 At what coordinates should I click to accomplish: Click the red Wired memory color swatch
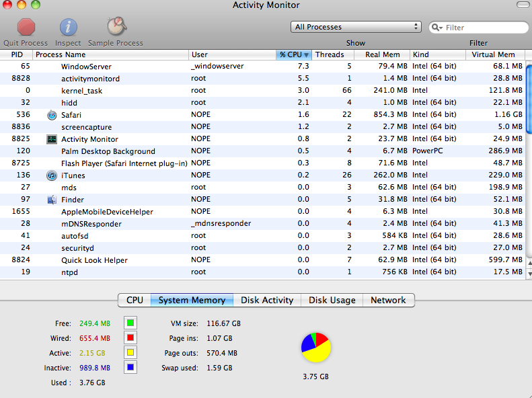[x=130, y=338]
